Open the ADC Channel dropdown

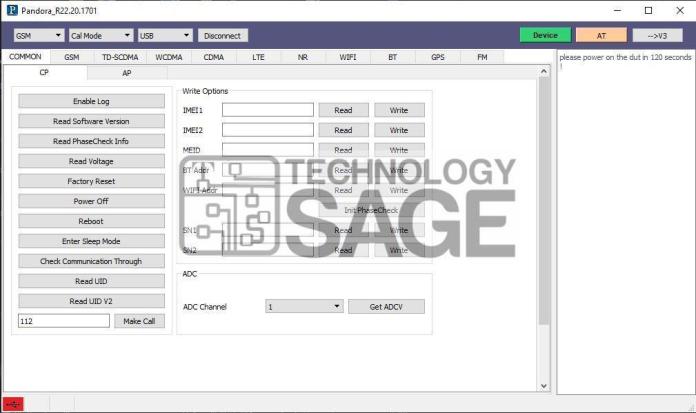tap(304, 306)
